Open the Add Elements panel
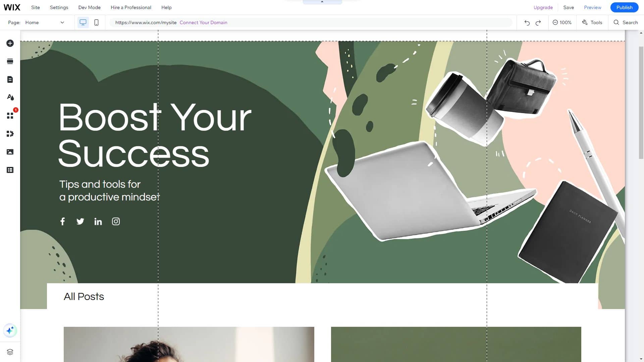 pyautogui.click(x=10, y=43)
